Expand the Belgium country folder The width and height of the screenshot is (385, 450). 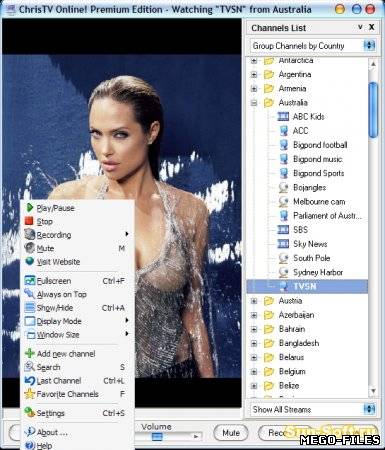(254, 371)
